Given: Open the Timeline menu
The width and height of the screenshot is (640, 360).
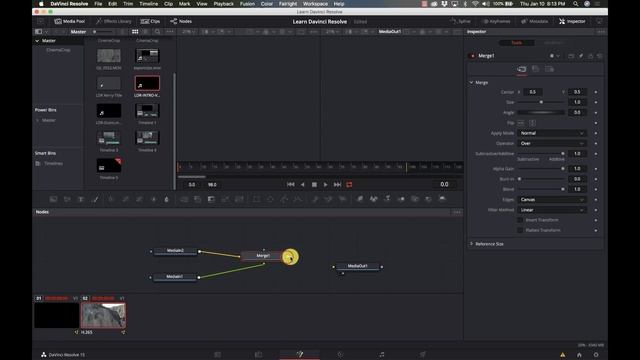Looking at the screenshot, I should click(149, 4).
